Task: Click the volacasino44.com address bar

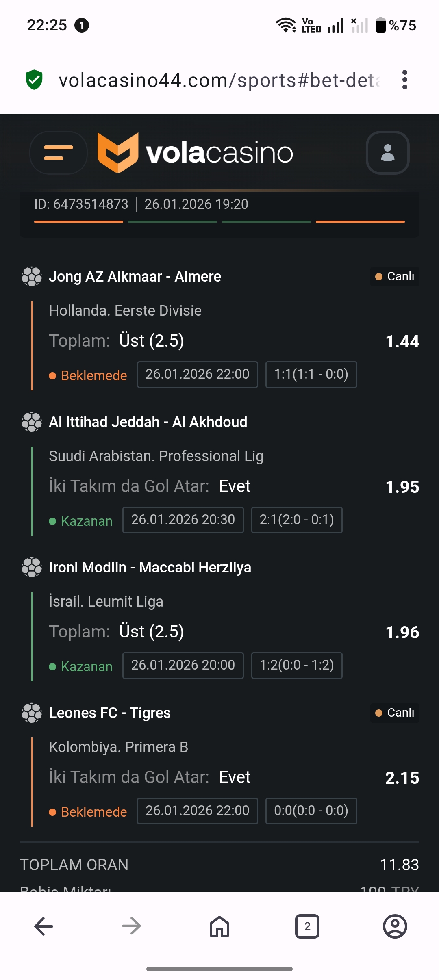Action: click(219, 80)
